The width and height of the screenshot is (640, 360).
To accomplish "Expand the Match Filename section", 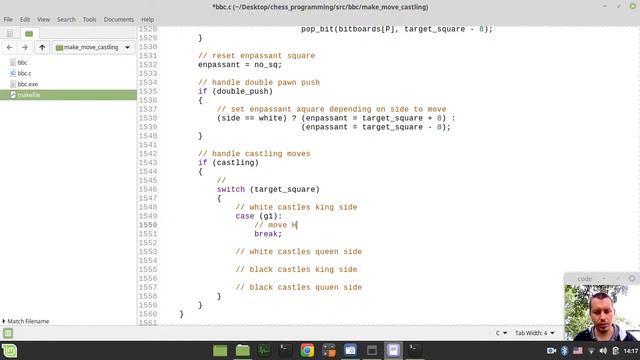I will click(x=26, y=321).
